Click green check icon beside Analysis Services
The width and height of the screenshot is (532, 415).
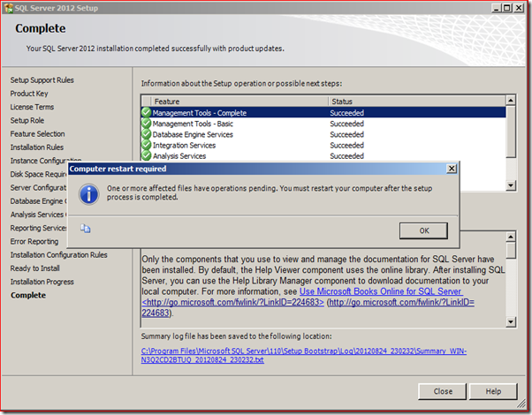click(x=146, y=155)
